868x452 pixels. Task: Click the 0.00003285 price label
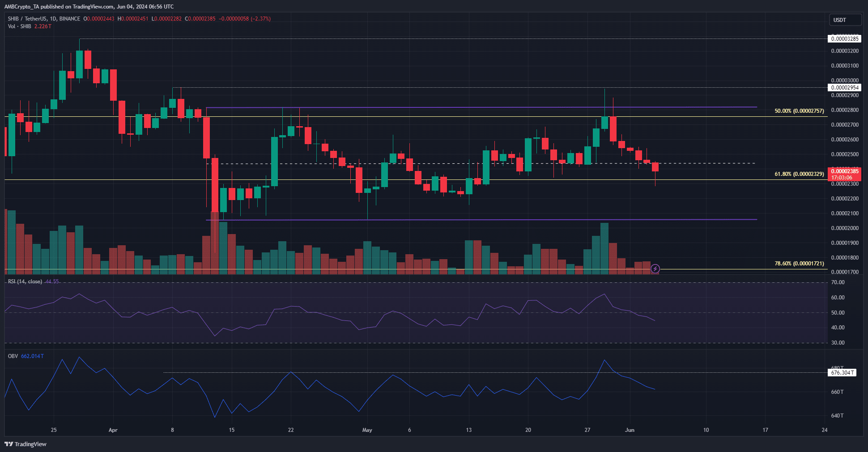click(x=845, y=39)
